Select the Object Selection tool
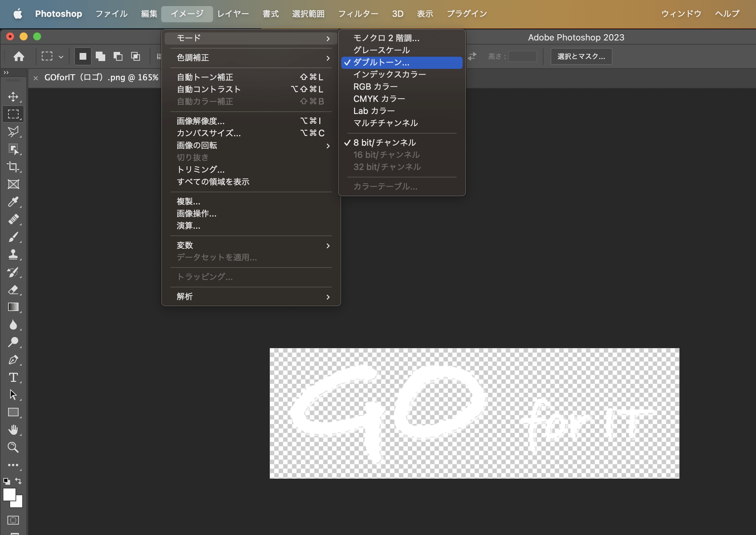Screen dimensions: 756x535 [x=13, y=149]
